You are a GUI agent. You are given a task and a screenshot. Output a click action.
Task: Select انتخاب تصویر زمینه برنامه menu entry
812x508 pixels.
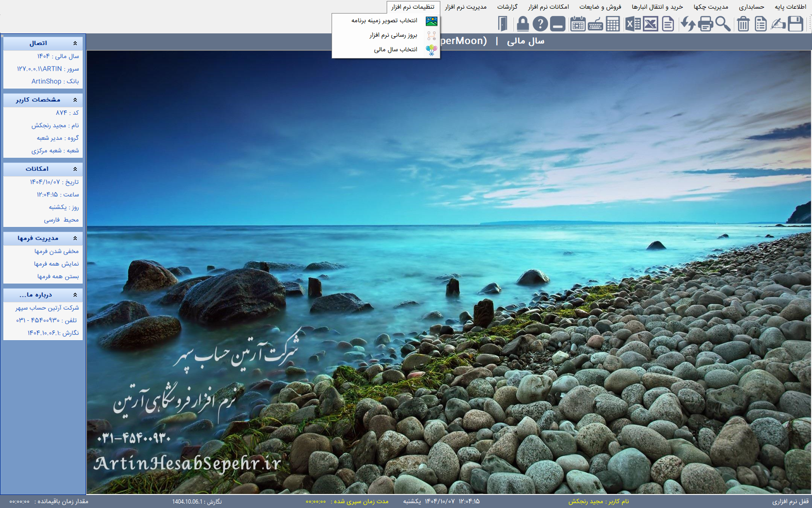(384, 21)
